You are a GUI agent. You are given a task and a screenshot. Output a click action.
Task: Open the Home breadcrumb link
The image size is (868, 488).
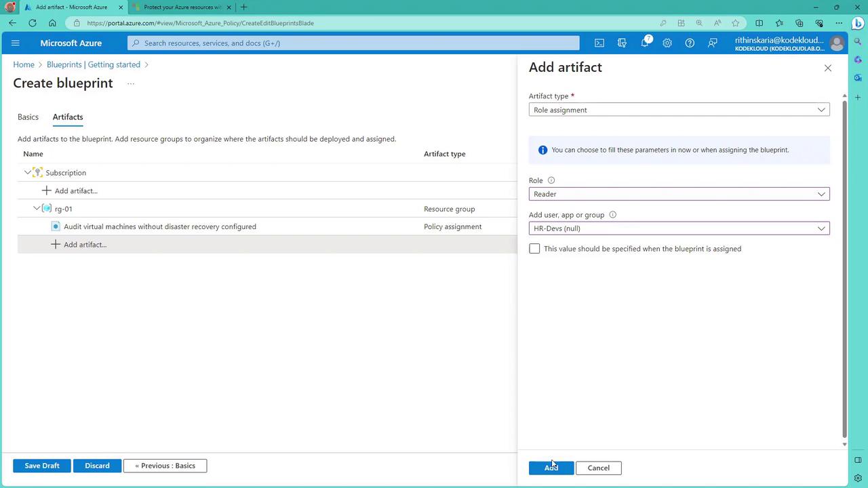click(24, 64)
